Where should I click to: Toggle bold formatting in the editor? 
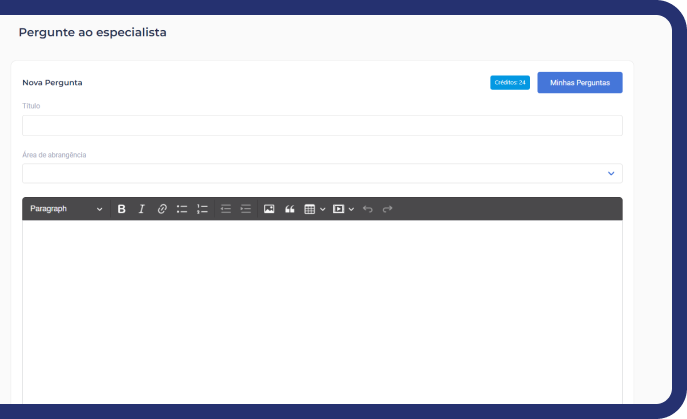click(x=122, y=209)
